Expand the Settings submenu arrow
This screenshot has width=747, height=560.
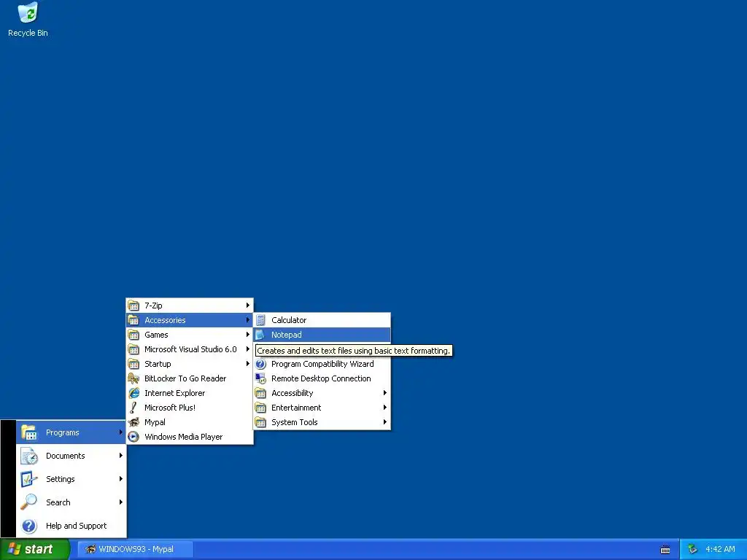click(121, 479)
